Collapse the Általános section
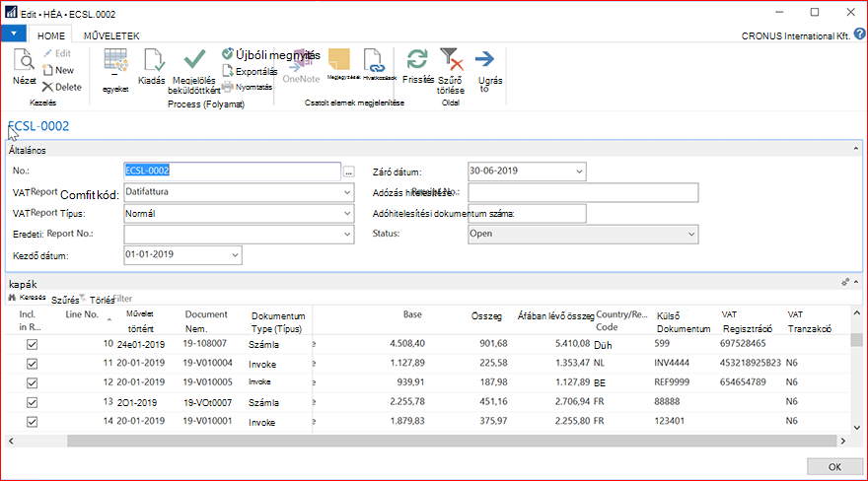This screenshot has width=868, height=481. click(x=856, y=149)
